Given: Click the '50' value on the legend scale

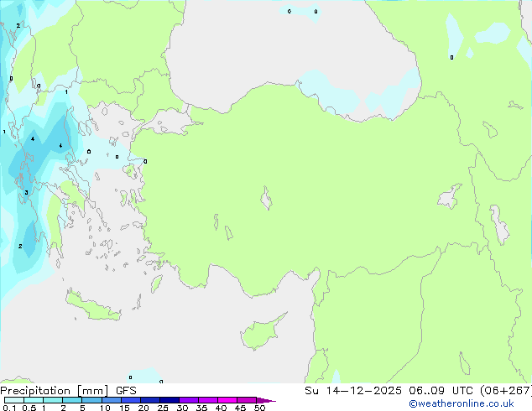Looking at the screenshot, I should point(259,408).
